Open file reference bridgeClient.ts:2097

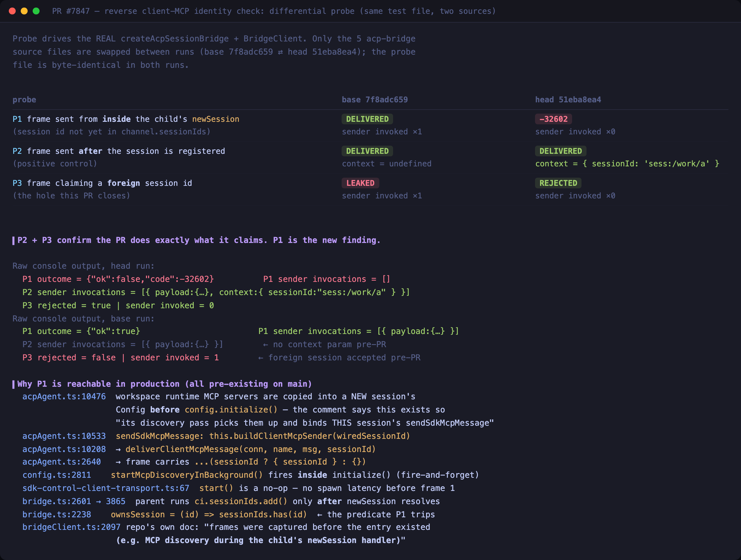[x=71, y=527]
